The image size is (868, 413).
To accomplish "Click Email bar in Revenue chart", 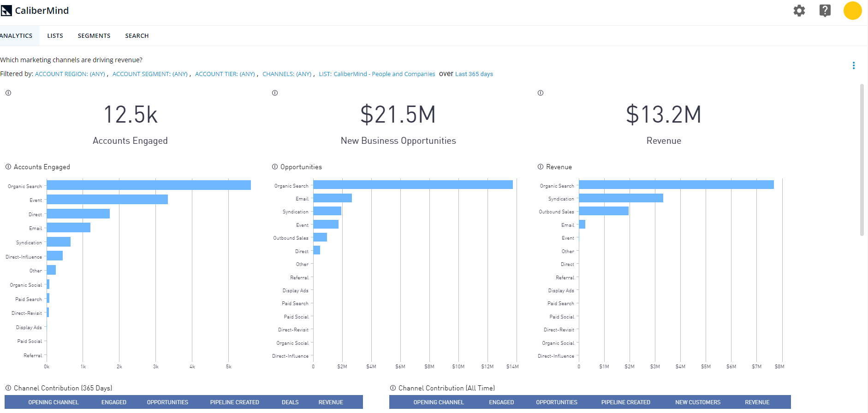I will 582,224.
